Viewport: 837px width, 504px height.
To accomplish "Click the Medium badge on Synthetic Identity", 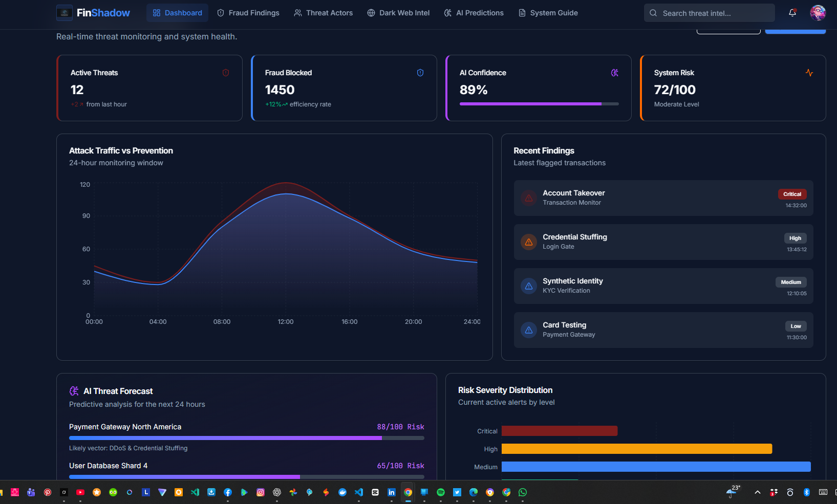I will (791, 282).
